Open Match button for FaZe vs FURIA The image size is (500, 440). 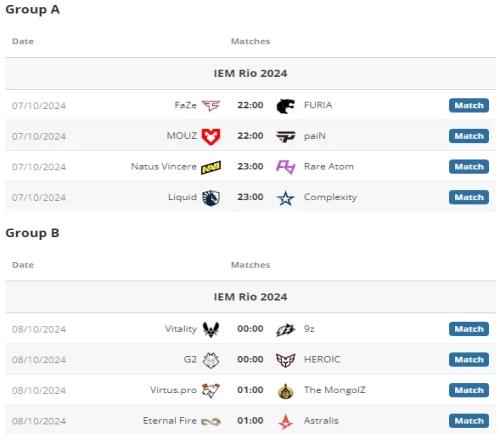(x=469, y=105)
